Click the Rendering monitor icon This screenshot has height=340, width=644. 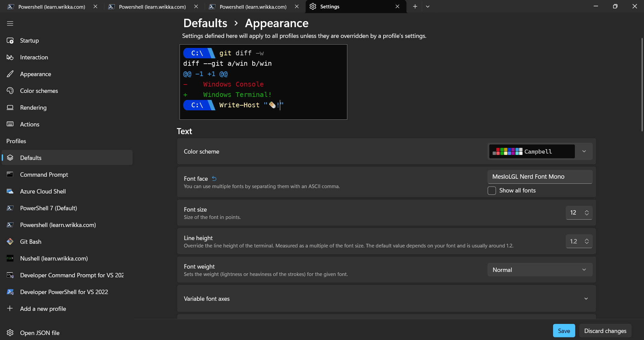[10, 108]
